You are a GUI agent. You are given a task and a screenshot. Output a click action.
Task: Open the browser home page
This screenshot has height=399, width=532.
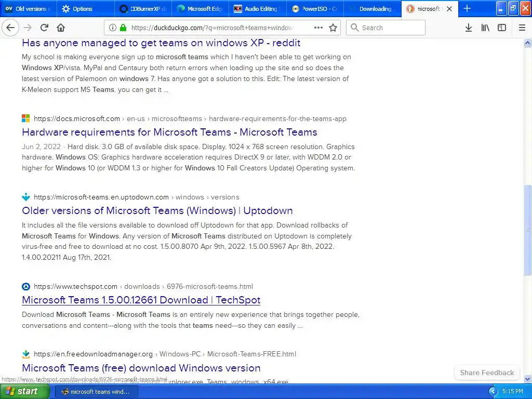click(x=61, y=28)
